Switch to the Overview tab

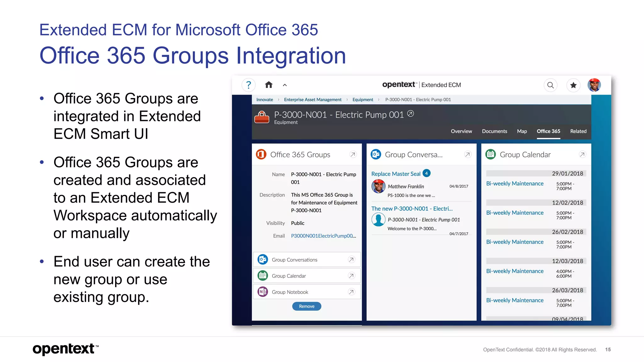tap(461, 131)
